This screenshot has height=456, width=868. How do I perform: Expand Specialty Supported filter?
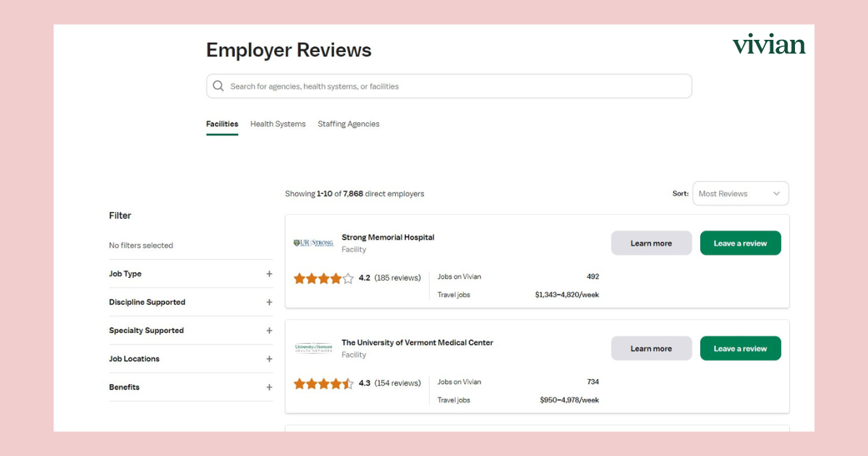point(269,331)
